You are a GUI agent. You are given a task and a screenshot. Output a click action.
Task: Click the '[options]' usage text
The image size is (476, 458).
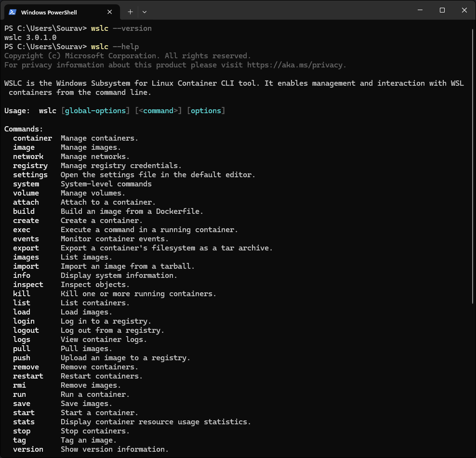click(206, 111)
